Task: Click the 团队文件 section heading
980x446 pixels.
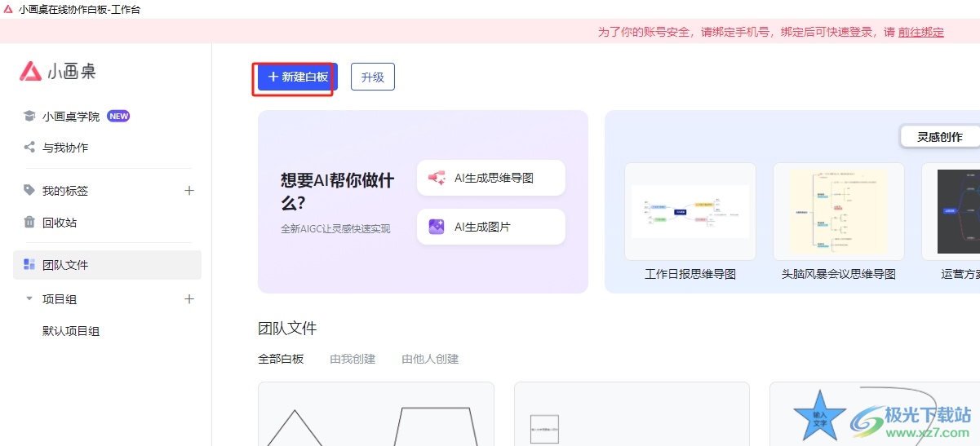Action: click(x=287, y=329)
